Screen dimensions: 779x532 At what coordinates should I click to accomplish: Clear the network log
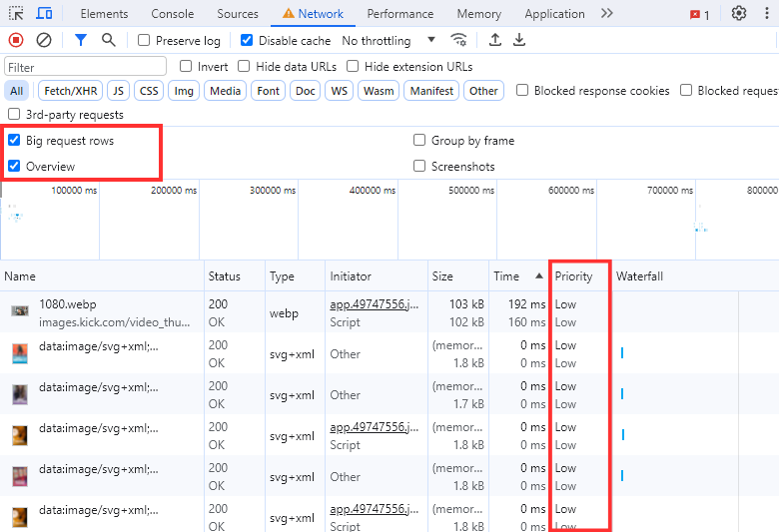pos(44,40)
